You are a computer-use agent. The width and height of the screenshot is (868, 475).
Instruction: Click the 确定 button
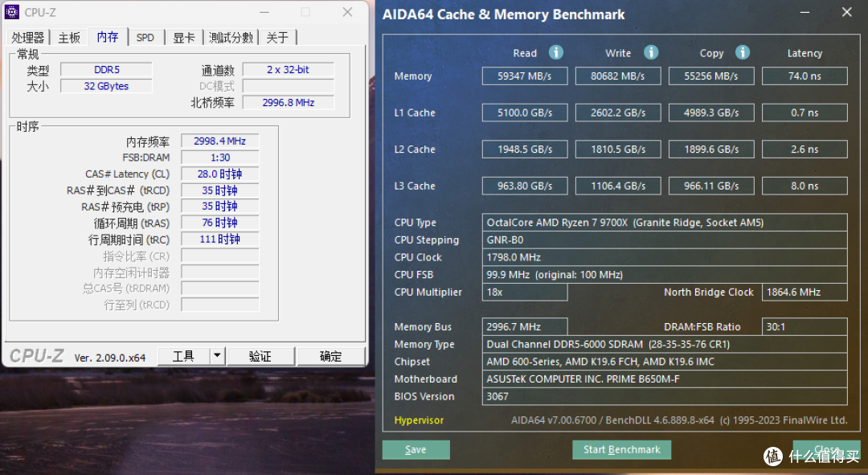coord(331,356)
